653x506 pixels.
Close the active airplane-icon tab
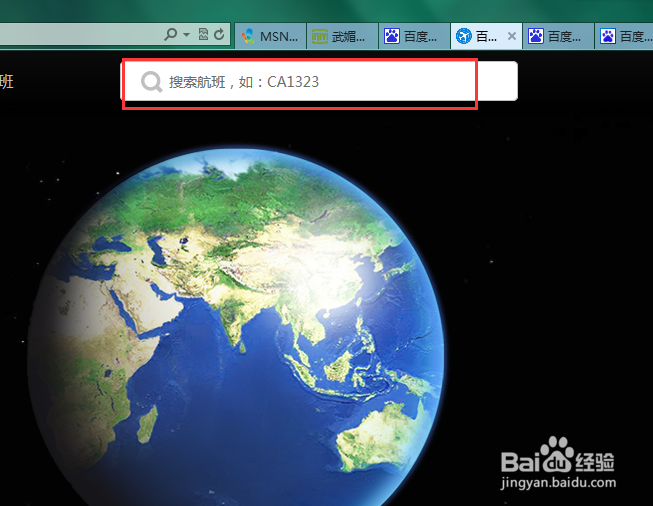point(512,36)
